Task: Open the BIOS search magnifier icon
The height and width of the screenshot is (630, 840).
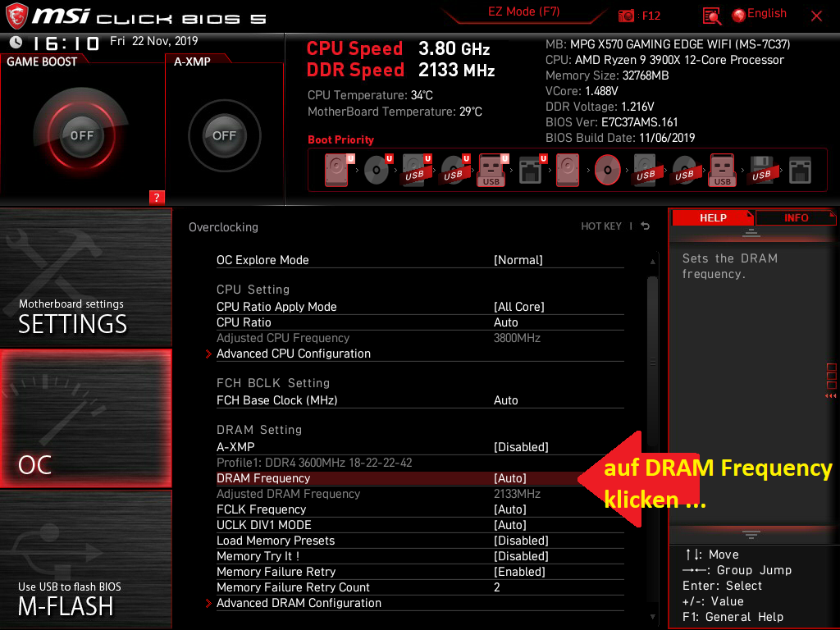Action: click(711, 16)
